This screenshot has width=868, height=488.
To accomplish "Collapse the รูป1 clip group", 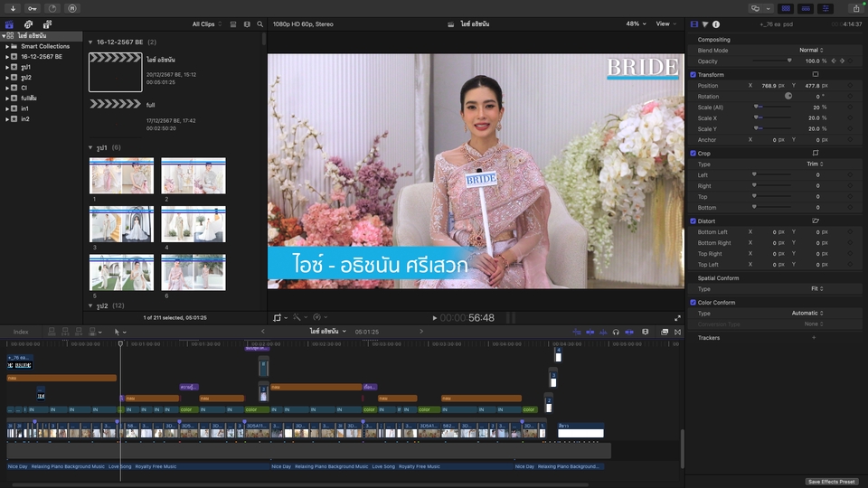I will click(90, 147).
